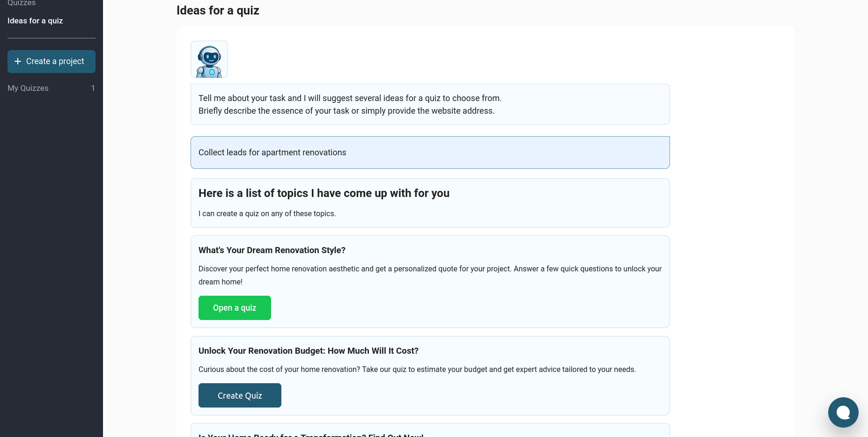
Task: Click the My Quizzes count badge
Action: click(x=93, y=88)
